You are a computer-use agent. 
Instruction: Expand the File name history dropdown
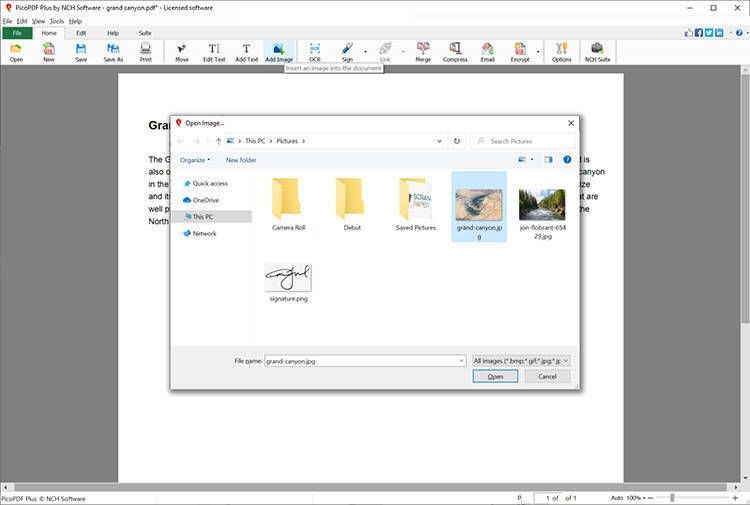coord(461,360)
